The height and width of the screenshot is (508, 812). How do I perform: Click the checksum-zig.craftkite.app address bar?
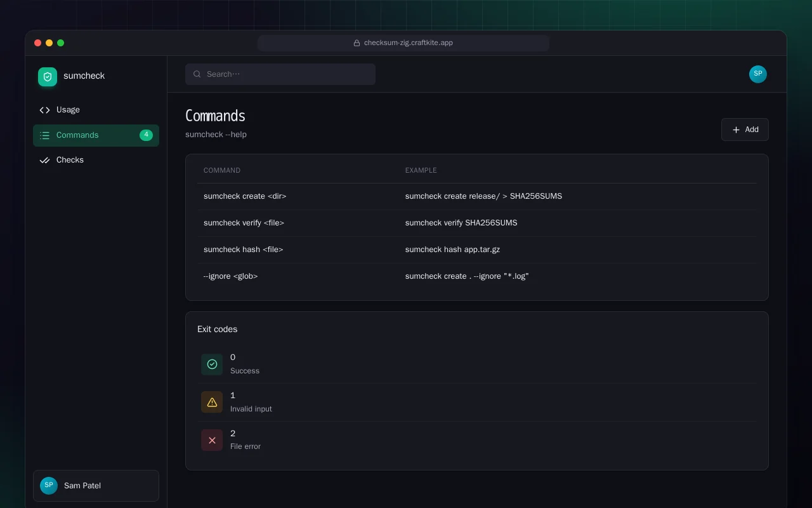(403, 43)
